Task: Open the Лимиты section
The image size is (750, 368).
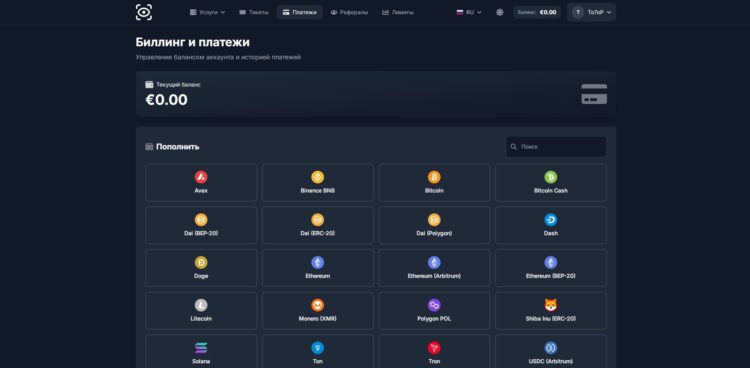Action: pos(398,12)
